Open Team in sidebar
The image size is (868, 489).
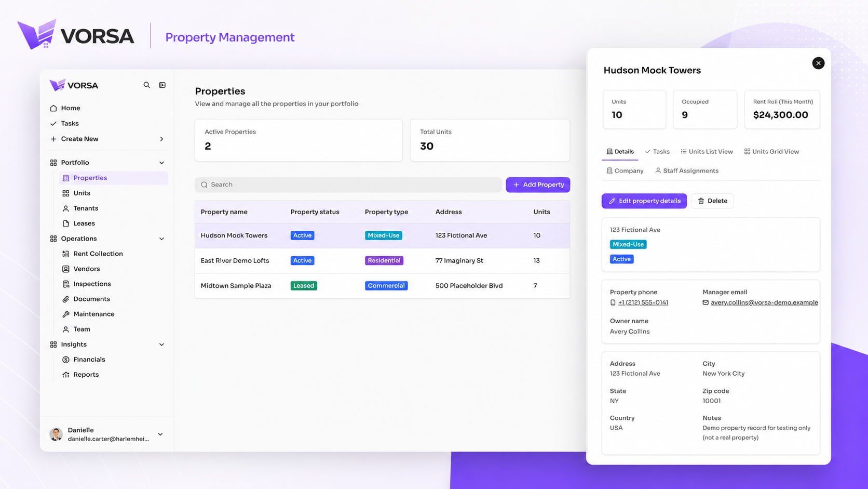pos(82,329)
